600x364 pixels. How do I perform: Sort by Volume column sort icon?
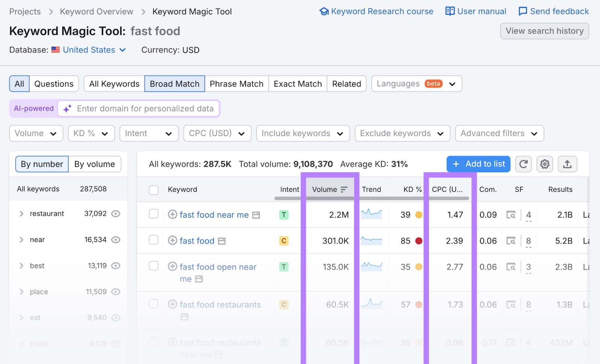[344, 189]
